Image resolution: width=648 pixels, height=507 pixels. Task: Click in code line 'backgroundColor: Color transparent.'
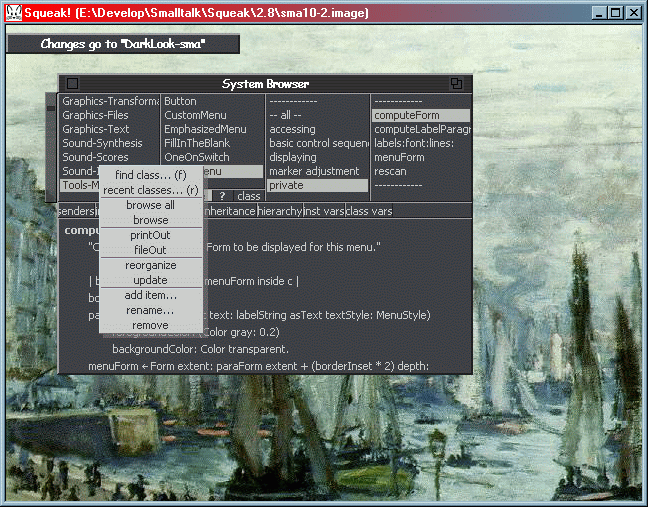(x=200, y=349)
